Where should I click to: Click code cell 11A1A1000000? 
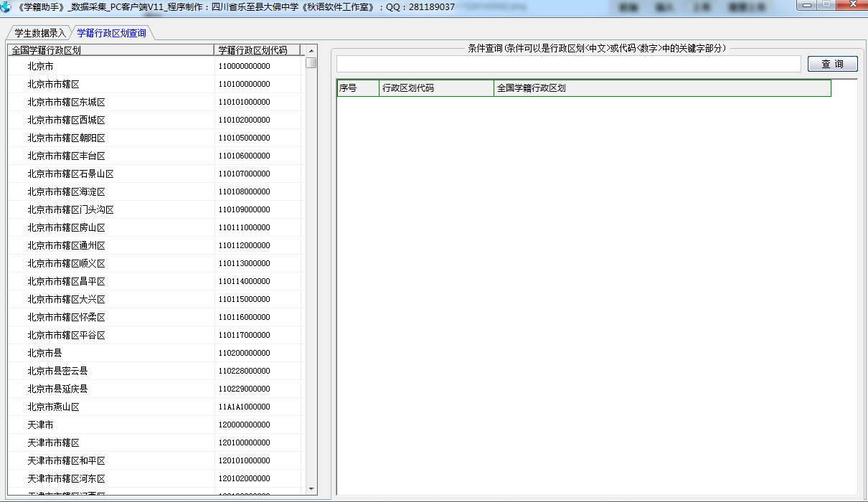point(258,407)
